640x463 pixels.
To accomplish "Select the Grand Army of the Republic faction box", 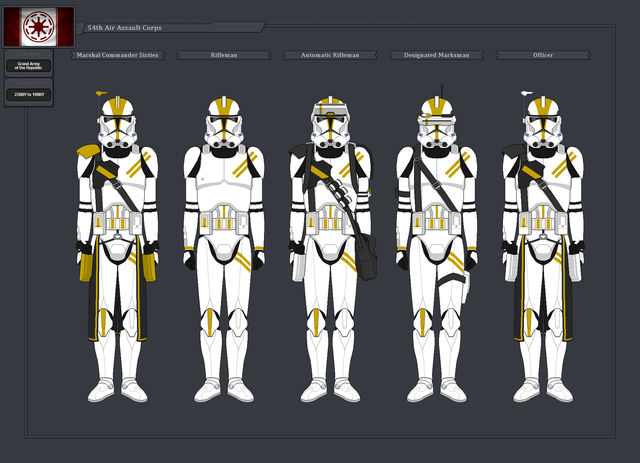I will [x=29, y=66].
